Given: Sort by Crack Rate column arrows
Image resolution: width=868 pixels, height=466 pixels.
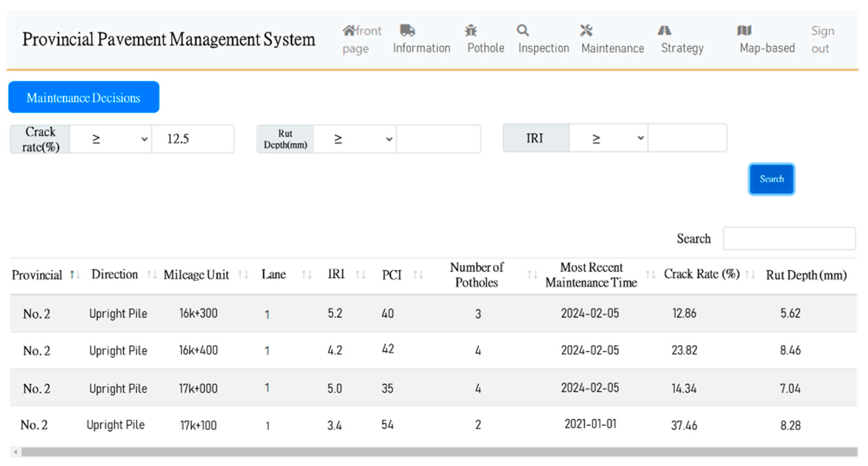Looking at the screenshot, I should [750, 275].
